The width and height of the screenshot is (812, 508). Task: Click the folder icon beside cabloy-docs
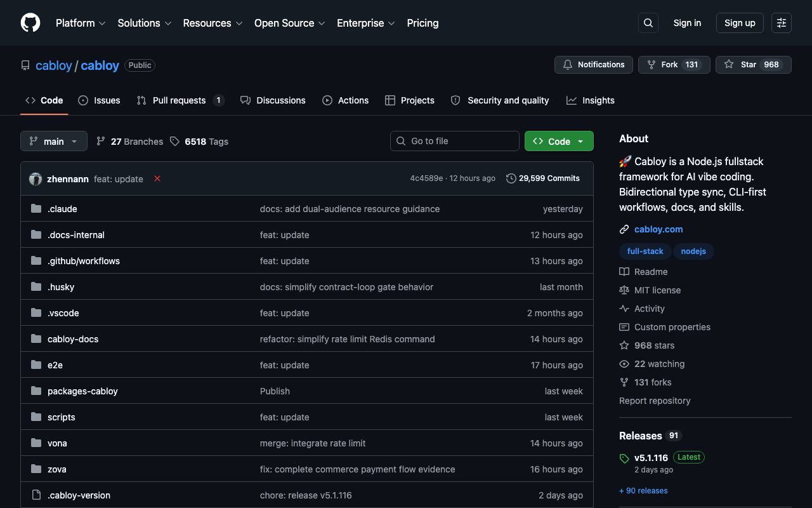[x=36, y=339]
